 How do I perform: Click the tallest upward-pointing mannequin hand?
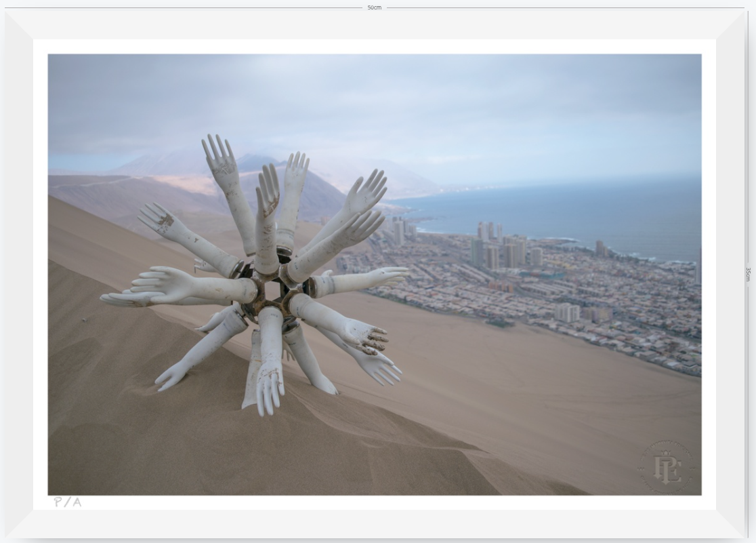coord(228,193)
